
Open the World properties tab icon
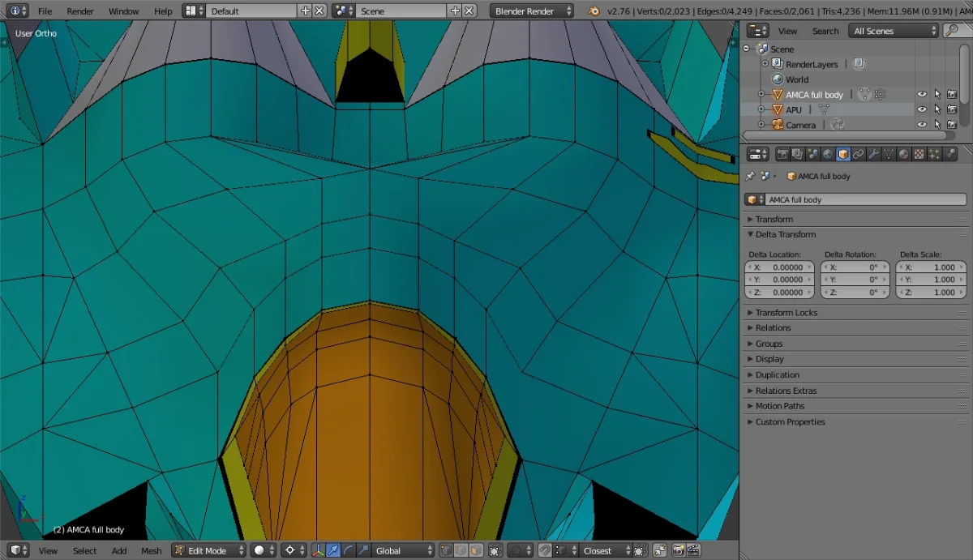tap(827, 154)
